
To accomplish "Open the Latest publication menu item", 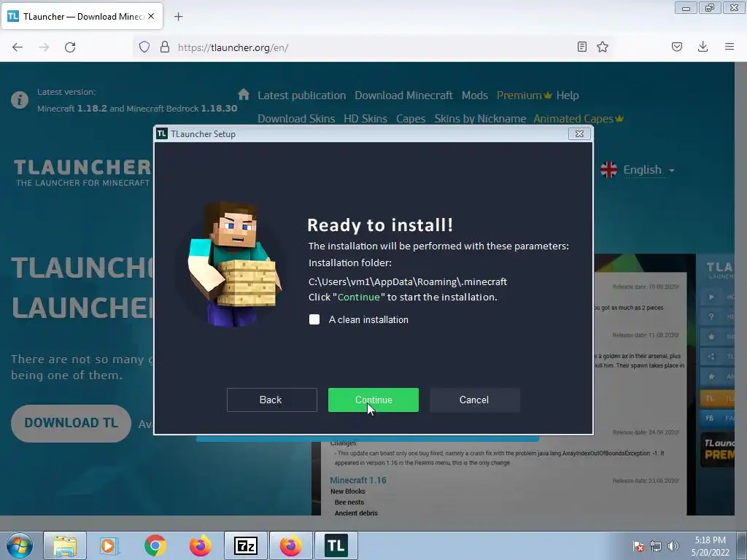I will click(x=301, y=96).
